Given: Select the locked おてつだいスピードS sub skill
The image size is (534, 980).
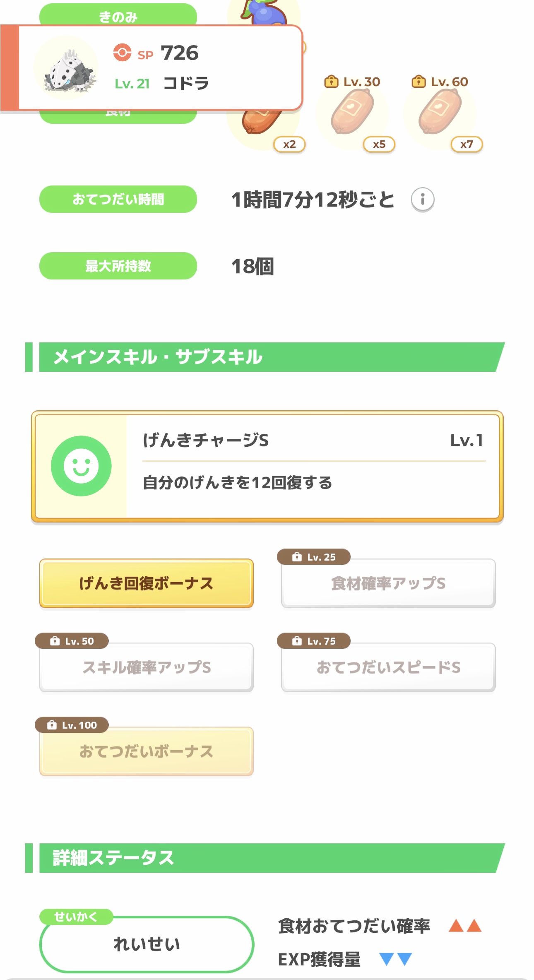Looking at the screenshot, I should [388, 667].
